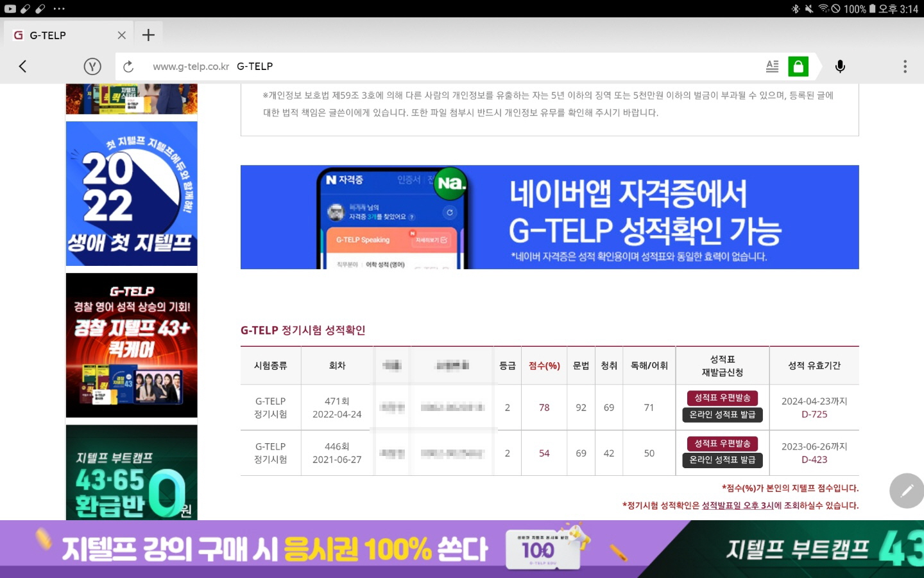
Task: Click 온라인 성적표 발급 for the 471회 exam
Action: pyautogui.click(x=722, y=415)
